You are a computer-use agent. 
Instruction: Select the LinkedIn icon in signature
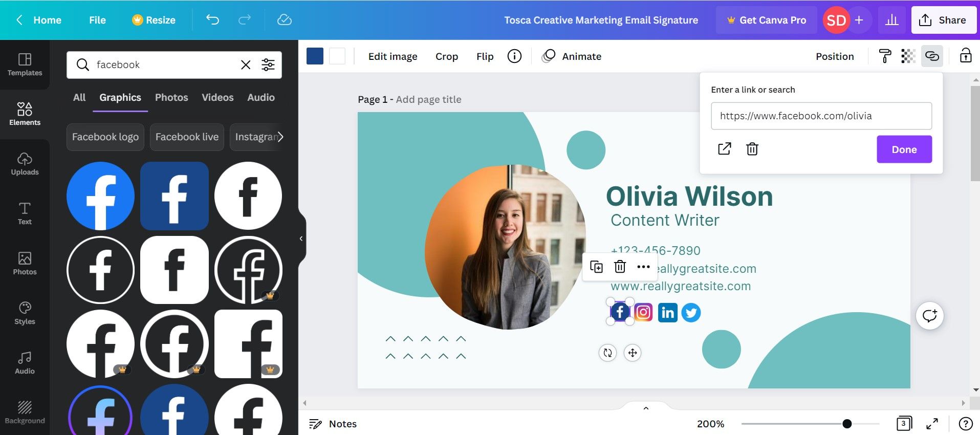pyautogui.click(x=667, y=312)
